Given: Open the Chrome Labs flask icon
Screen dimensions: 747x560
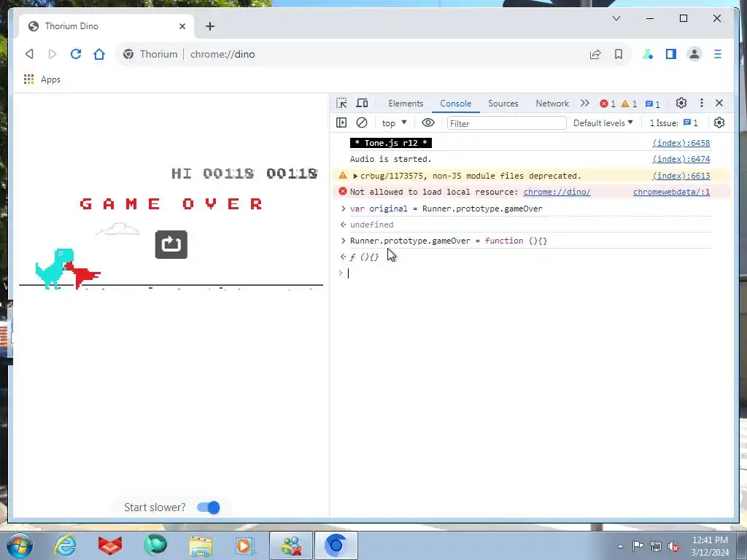Looking at the screenshot, I should (x=648, y=54).
